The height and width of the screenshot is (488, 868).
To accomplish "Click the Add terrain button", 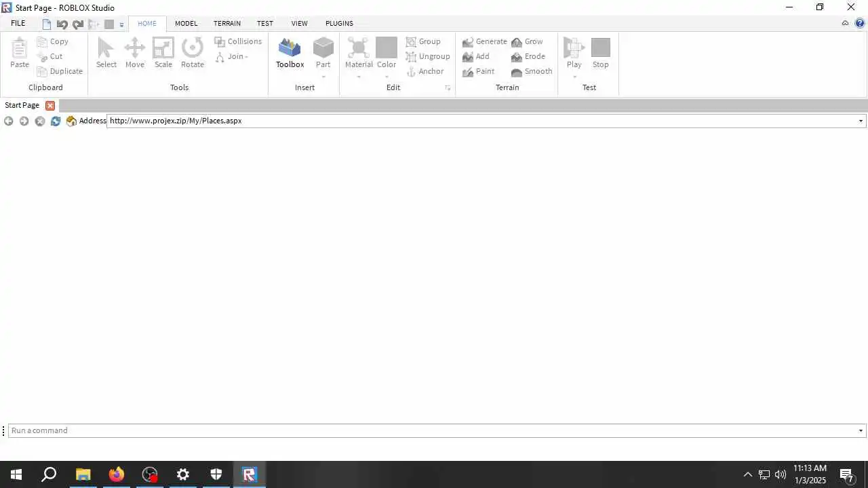I will point(476,56).
